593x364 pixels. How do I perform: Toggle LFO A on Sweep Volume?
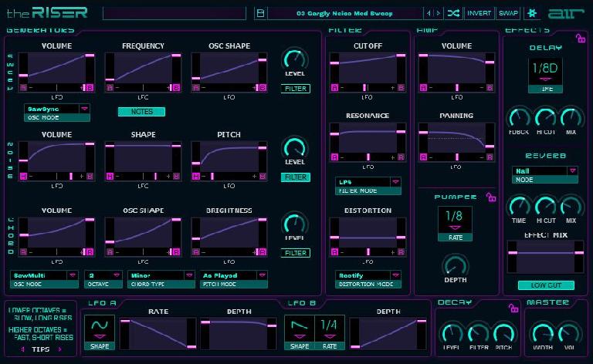click(23, 88)
